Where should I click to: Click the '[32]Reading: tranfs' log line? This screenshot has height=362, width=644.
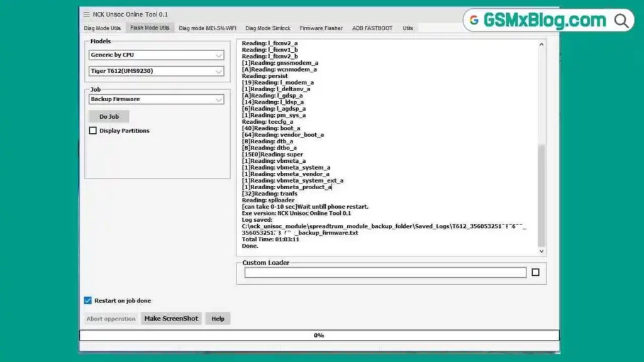[269, 194]
